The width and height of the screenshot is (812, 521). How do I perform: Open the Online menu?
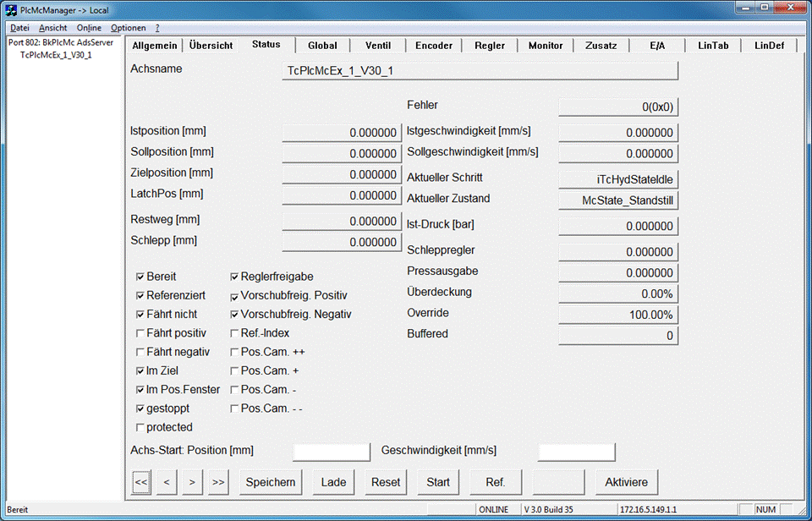pyautogui.click(x=89, y=28)
